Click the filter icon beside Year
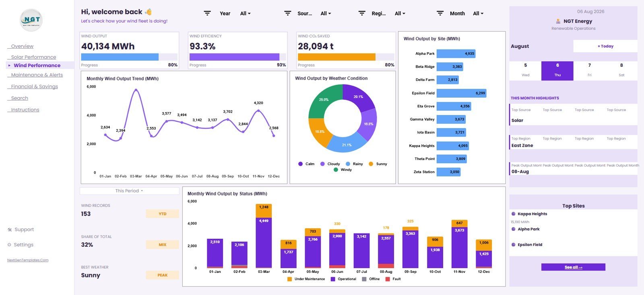This screenshot has width=644, height=295. coord(207,13)
